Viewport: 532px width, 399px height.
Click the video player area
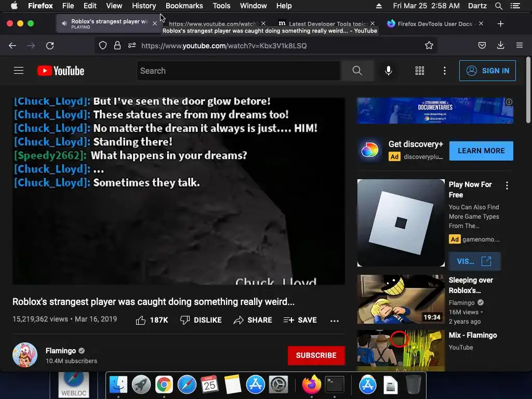[179, 191]
